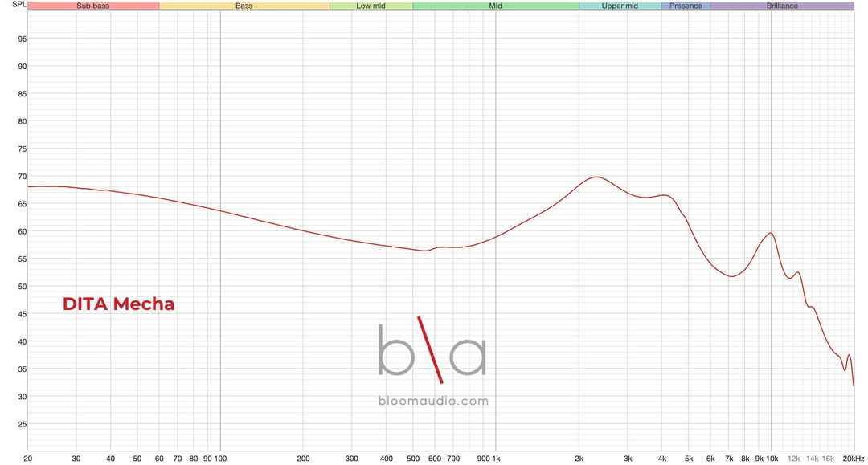Viewport: 868px width, 465px height.
Task: Click the 35 dB axis value
Action: click(x=23, y=369)
